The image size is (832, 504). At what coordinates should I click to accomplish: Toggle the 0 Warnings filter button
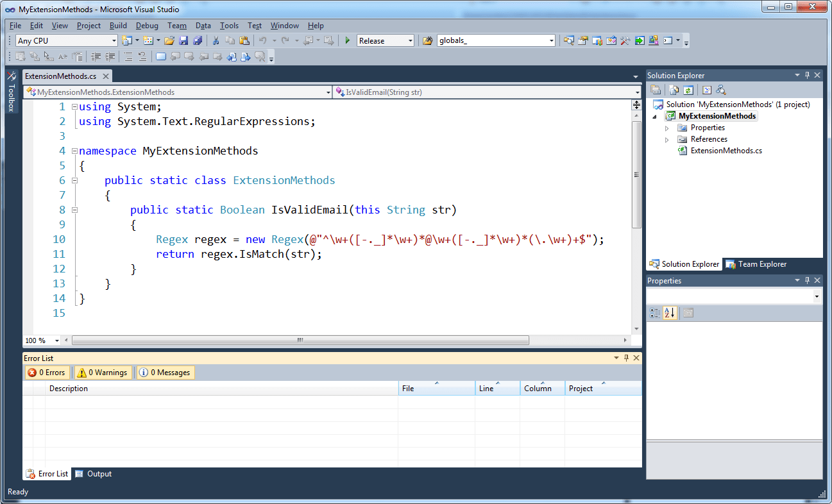point(102,373)
